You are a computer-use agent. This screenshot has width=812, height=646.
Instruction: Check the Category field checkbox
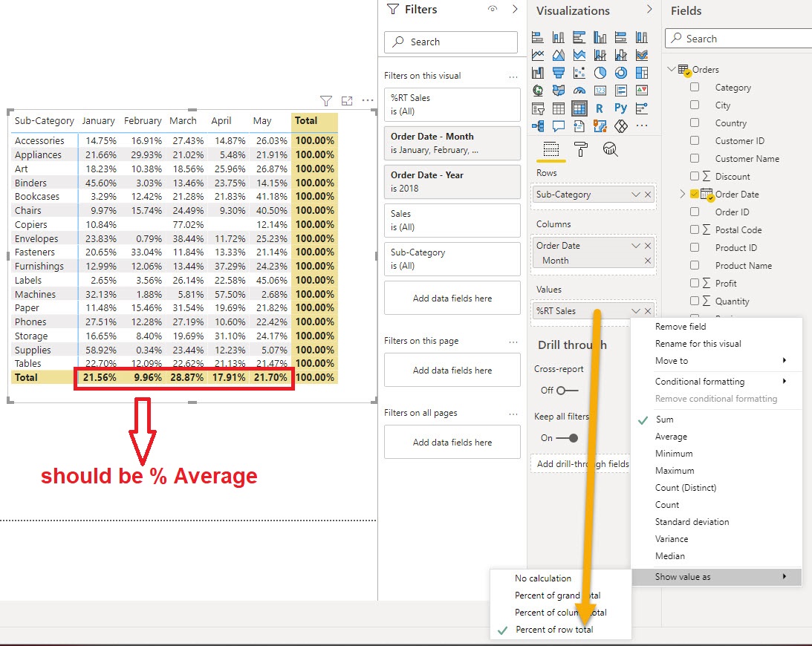[695, 87]
